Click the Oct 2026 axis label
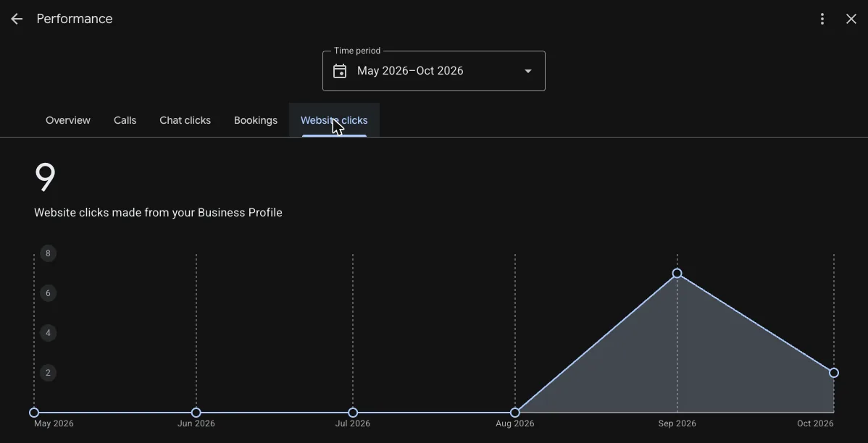This screenshot has width=868, height=443. point(815,423)
